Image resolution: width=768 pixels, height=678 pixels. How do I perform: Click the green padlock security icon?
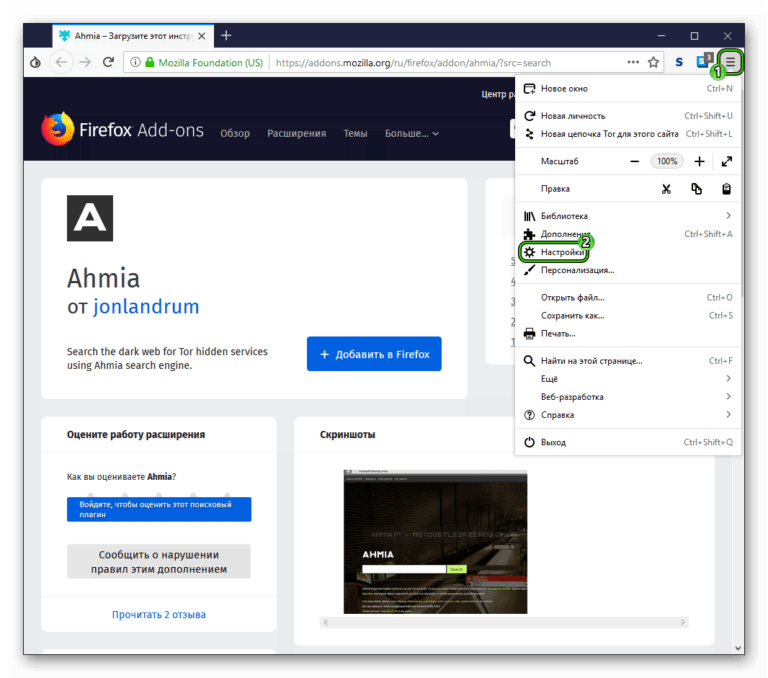tap(150, 62)
